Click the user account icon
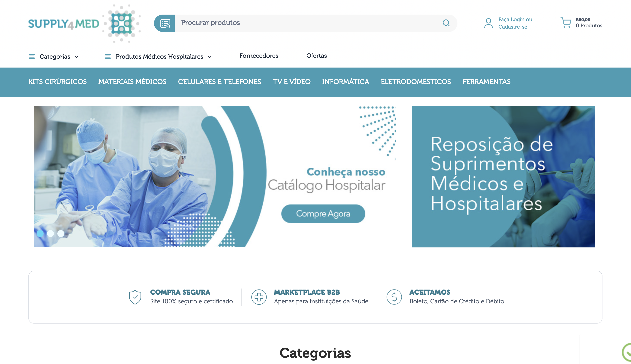631x364 pixels. (x=488, y=23)
